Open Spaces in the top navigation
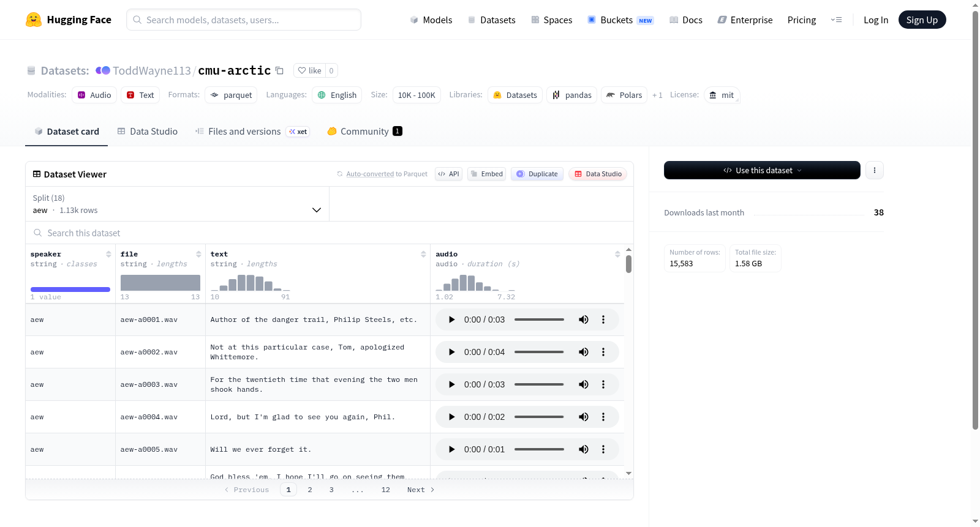 552,20
